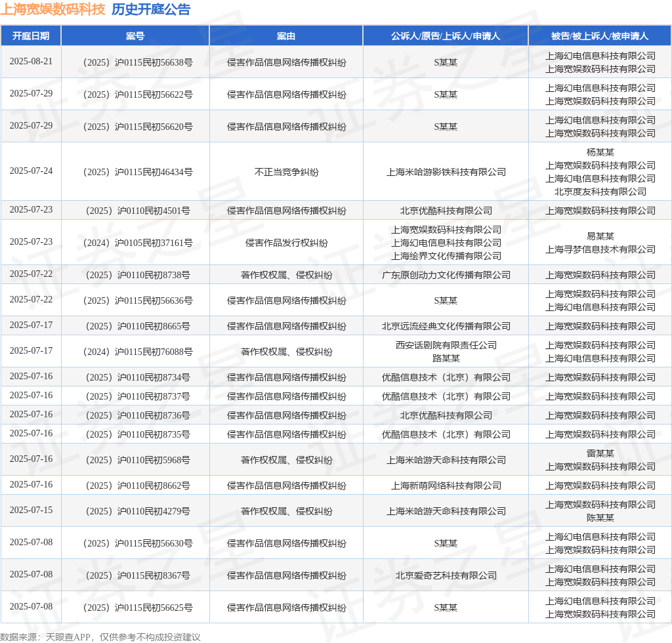Click defendant 陈某某
This screenshot has height=643, width=672.
[x=600, y=518]
